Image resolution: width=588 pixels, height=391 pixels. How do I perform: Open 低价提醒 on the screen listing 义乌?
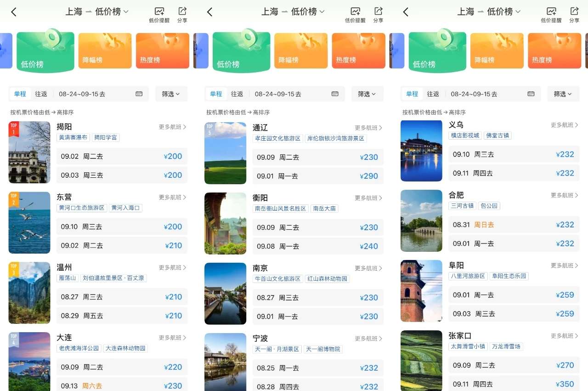tap(551, 15)
